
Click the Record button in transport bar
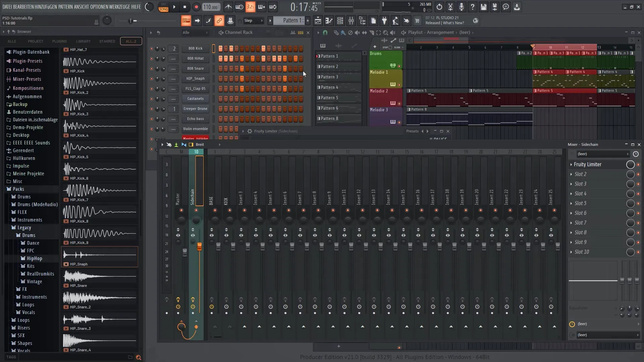click(196, 7)
